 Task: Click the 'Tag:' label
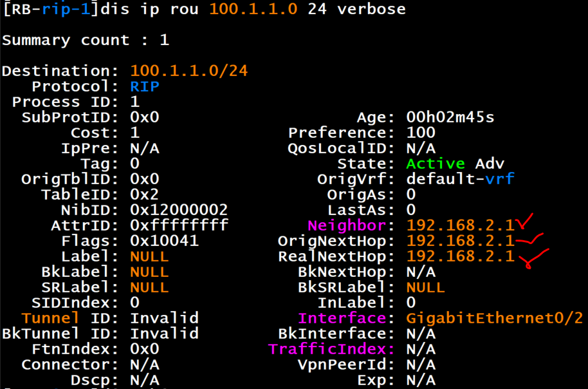pyautogui.click(x=99, y=164)
